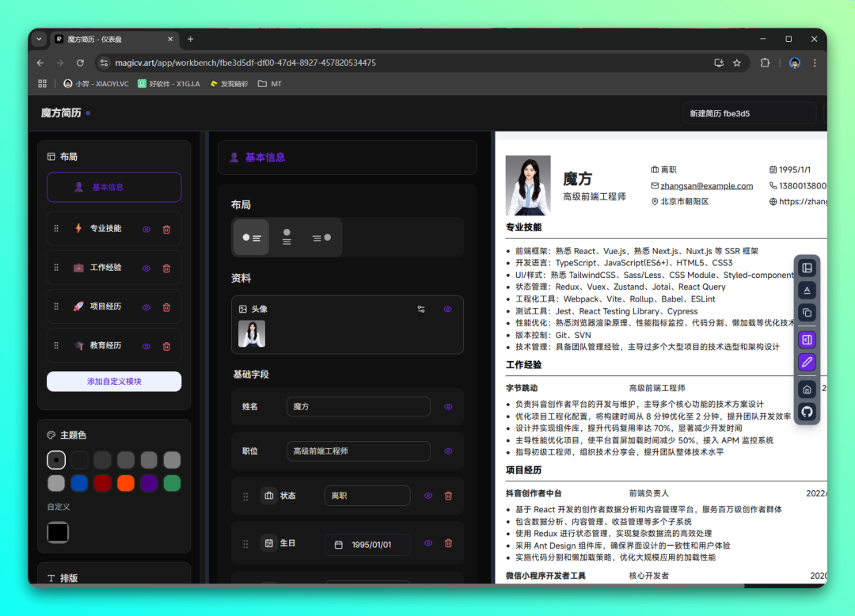Toggle visibility of the 姓名 field
Screen dimensions: 855x616
[x=448, y=406]
